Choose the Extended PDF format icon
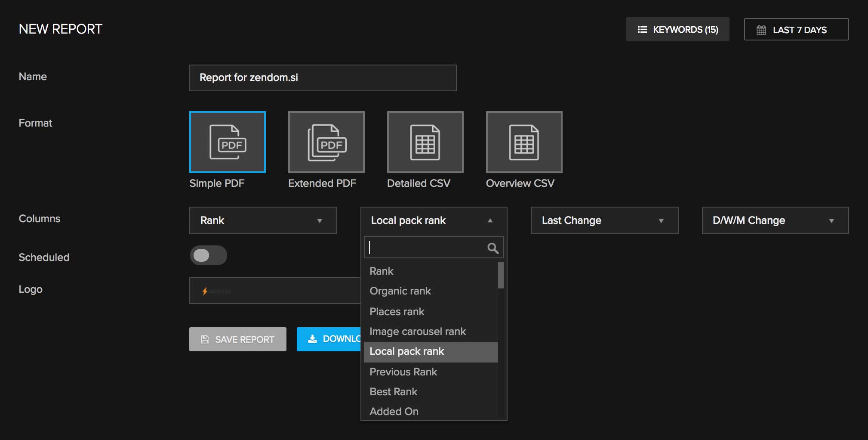Viewport: 868px width, 440px height. coord(326,142)
